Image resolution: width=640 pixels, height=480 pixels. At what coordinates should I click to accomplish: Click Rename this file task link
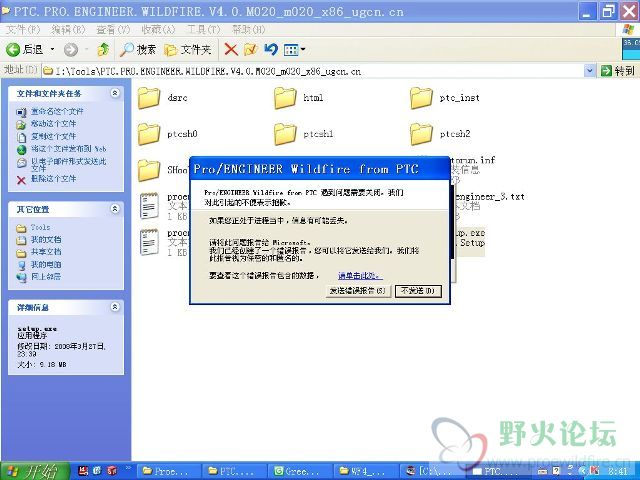[x=57, y=111]
